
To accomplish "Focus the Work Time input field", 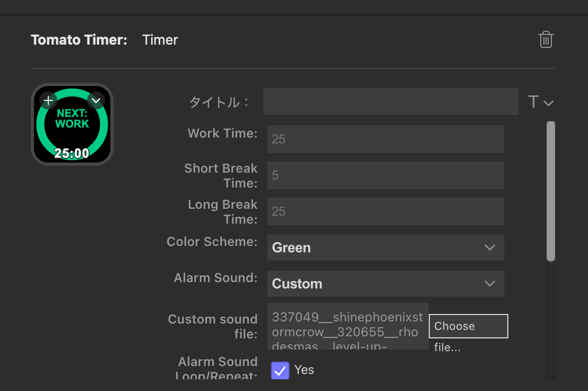I will click(x=385, y=139).
